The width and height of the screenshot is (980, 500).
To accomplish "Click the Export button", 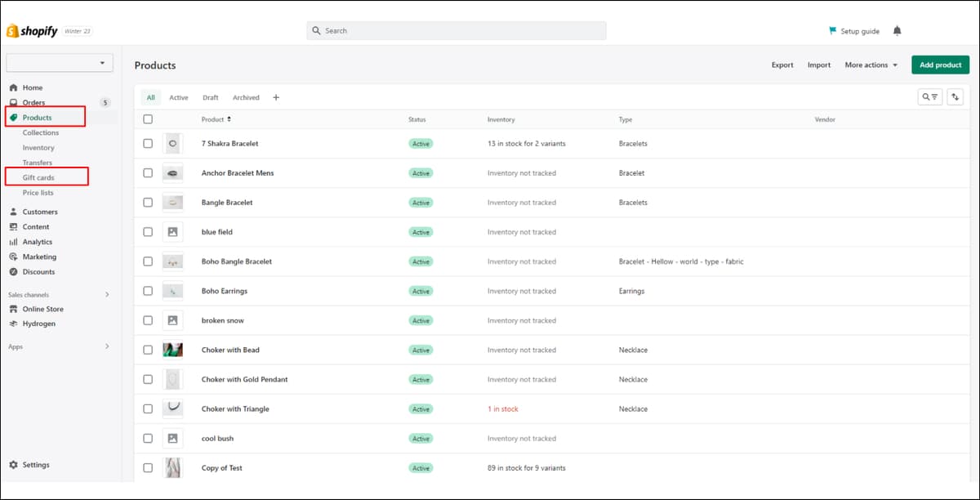I will (x=782, y=65).
